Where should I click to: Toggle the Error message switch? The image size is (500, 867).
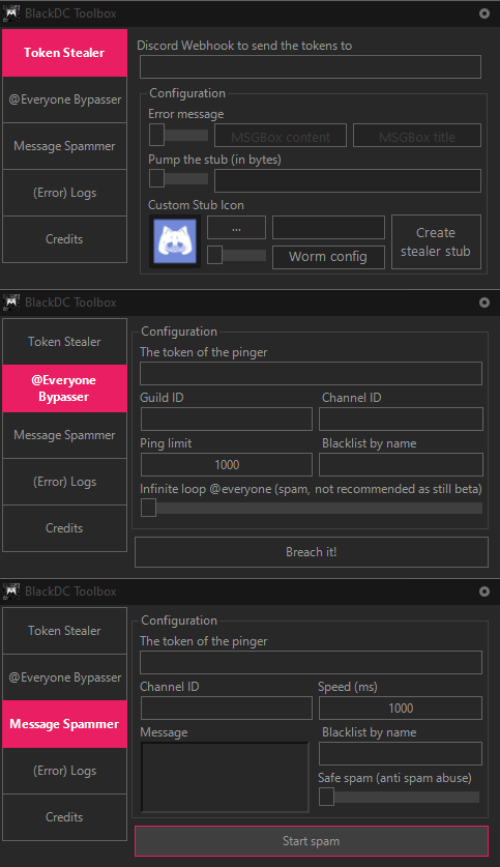click(x=178, y=134)
